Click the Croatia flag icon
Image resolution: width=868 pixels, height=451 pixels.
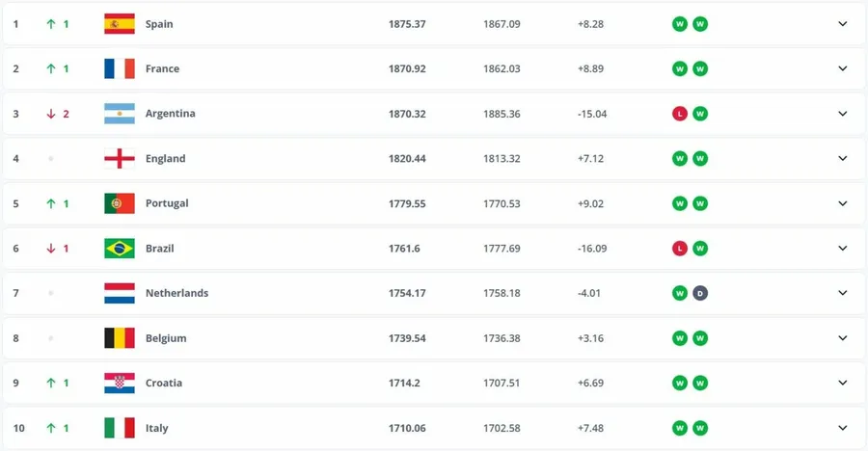point(119,383)
